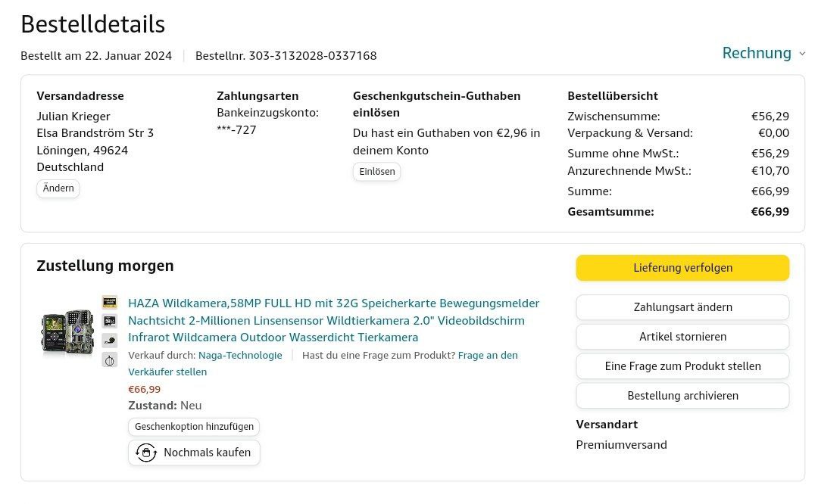Click Eine Frage zum Produkt stellen
Image resolution: width=818 pixels, height=504 pixels.
[x=682, y=366]
